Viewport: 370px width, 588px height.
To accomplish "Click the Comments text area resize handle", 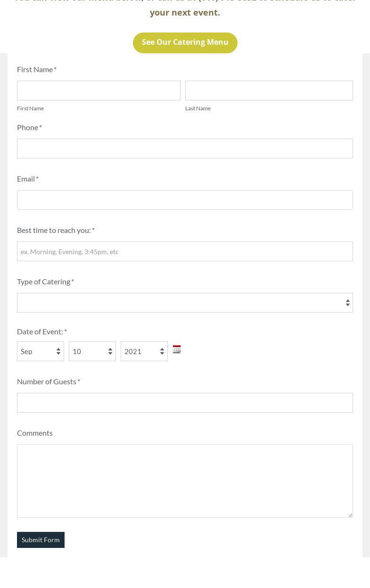I will [350, 514].
